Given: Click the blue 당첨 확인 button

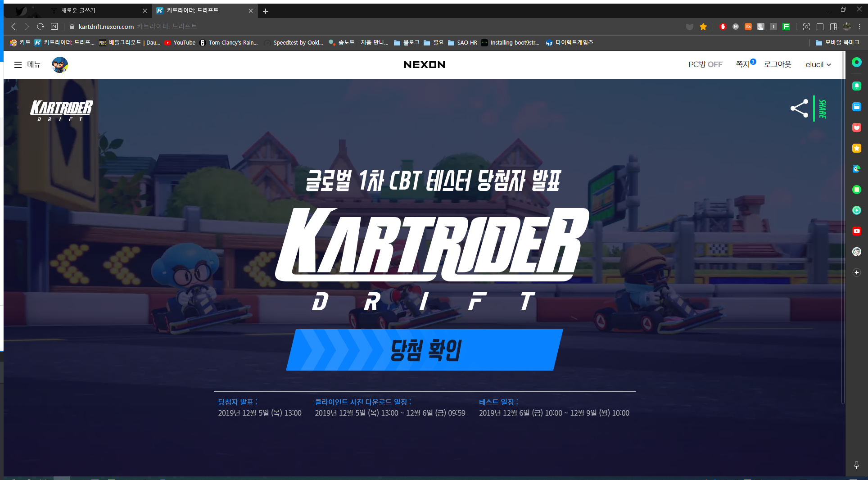Looking at the screenshot, I should click(424, 350).
